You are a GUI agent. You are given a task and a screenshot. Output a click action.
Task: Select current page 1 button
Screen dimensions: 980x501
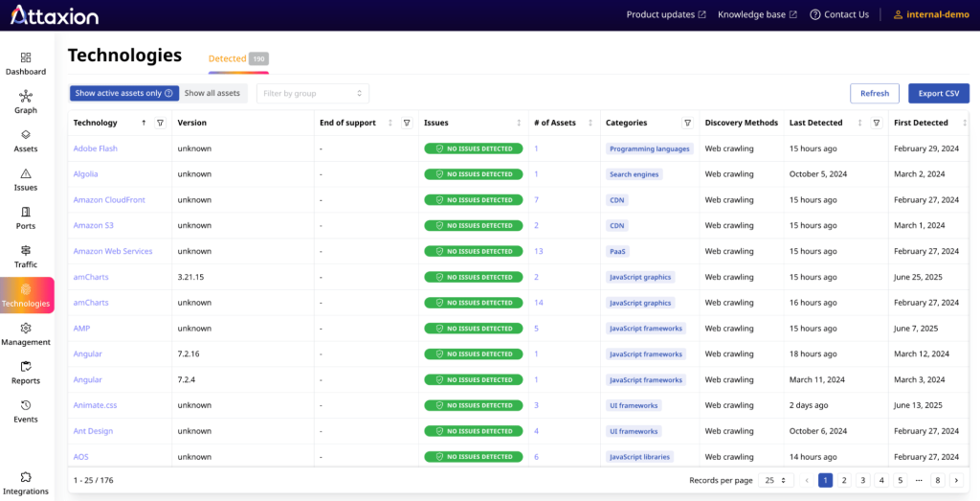825,480
